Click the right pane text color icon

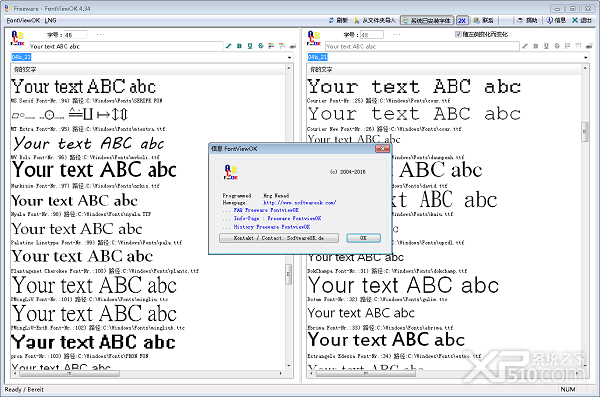point(568,46)
